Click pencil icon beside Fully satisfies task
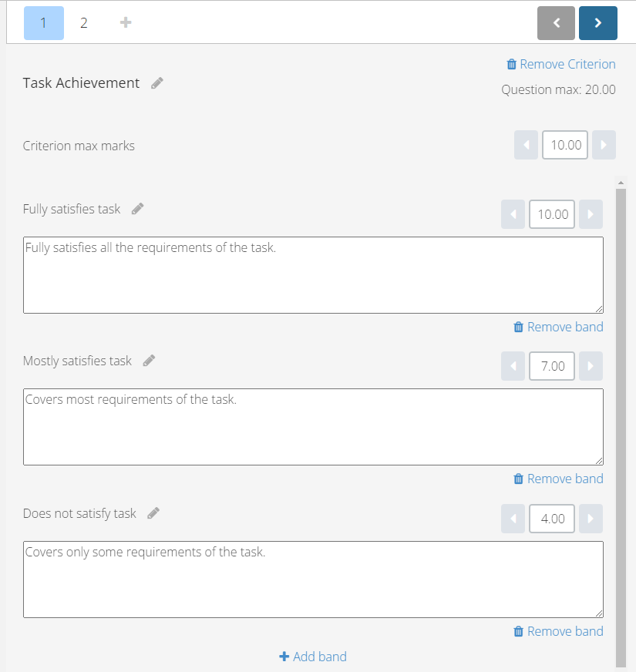The width and height of the screenshot is (636, 672). tap(137, 209)
